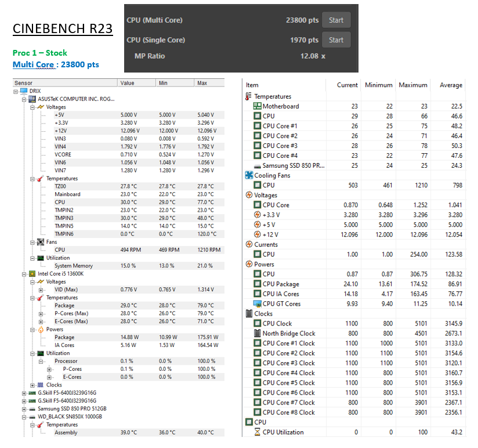Open the underlined Multi Core link
The image size is (478, 448).
click(34, 64)
